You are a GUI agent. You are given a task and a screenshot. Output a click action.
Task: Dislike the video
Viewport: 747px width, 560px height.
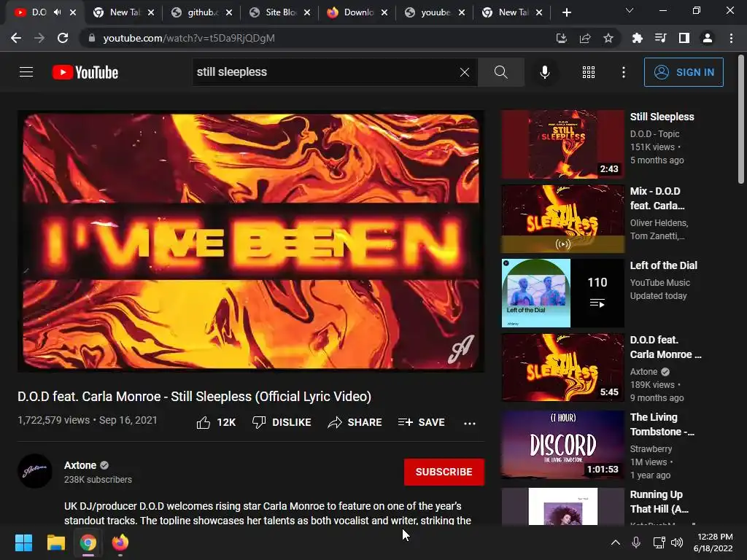(282, 422)
